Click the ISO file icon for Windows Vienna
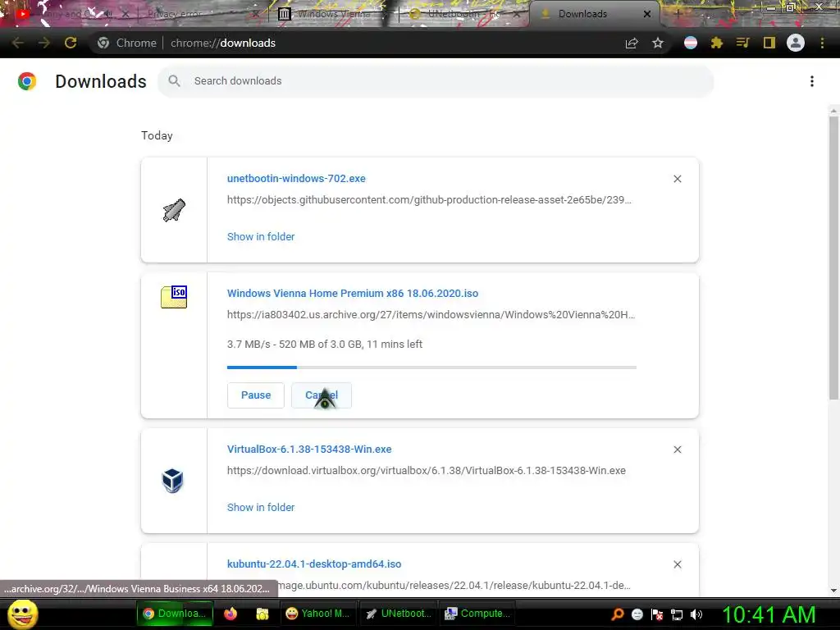 coord(174,297)
